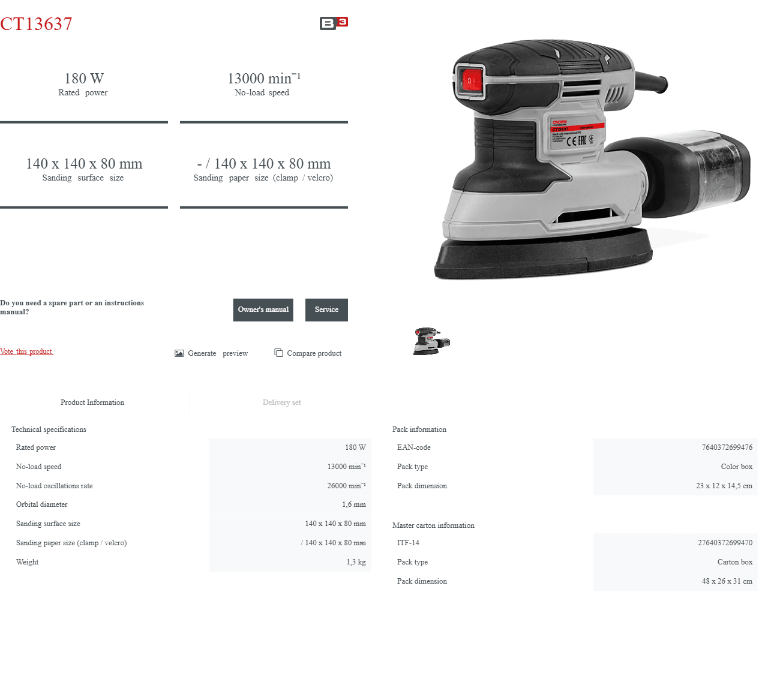Viewport: 768px width, 700px height.
Task: Click Generate preview link text
Action: click(218, 353)
